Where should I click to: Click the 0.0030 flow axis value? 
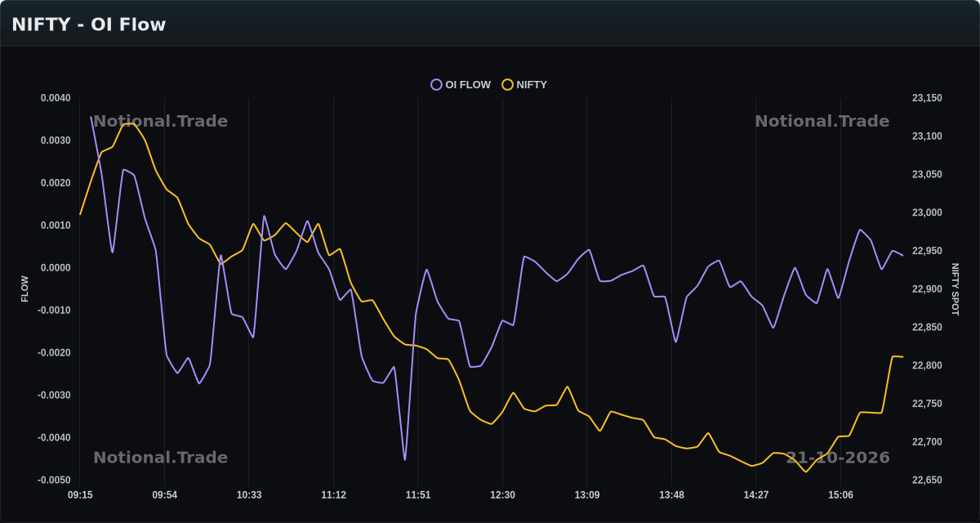pos(56,141)
